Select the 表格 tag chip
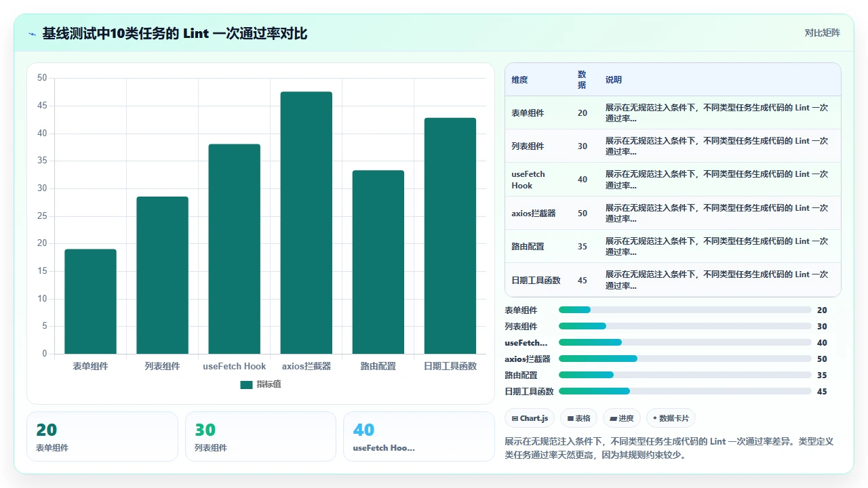Image resolution: width=868 pixels, height=488 pixels. pos(578,418)
